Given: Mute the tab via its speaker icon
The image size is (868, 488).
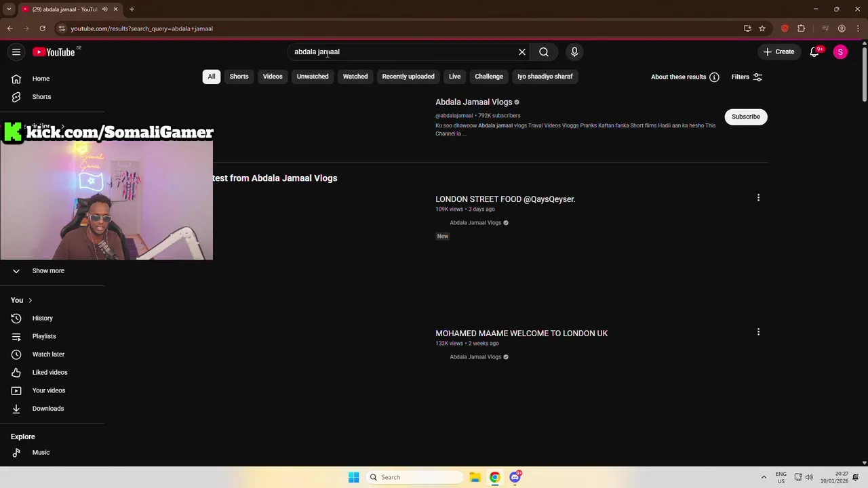Looking at the screenshot, I should (x=104, y=9).
